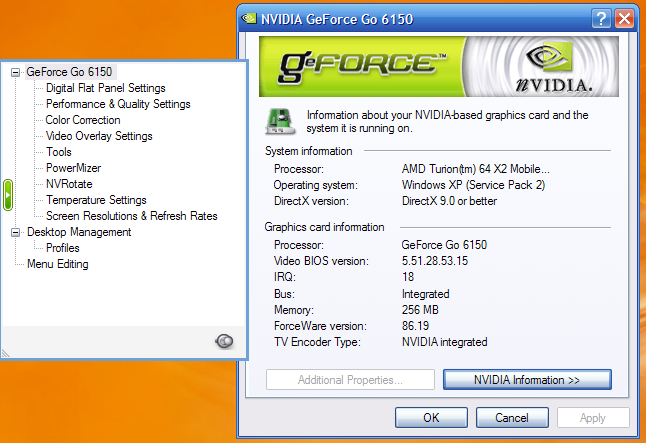Click the GeForce NVIDIA banner image
This screenshot has width=646, height=443.
[x=439, y=67]
